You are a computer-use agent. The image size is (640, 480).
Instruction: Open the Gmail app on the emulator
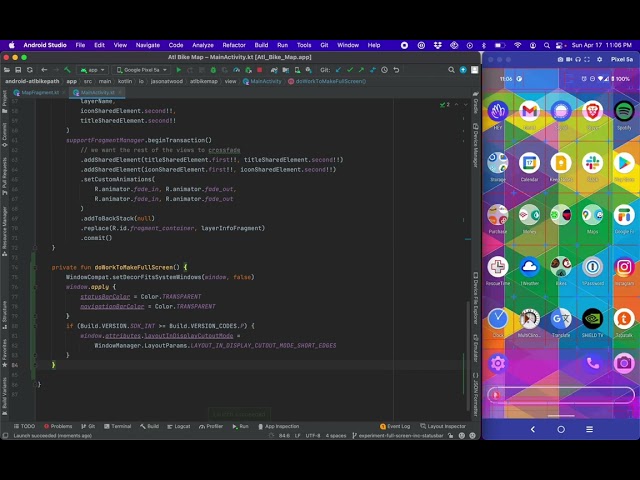[x=529, y=111]
